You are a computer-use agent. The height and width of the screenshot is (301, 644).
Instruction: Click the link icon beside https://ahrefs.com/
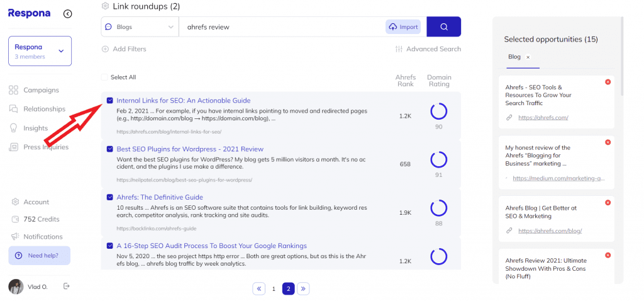pyautogui.click(x=509, y=118)
